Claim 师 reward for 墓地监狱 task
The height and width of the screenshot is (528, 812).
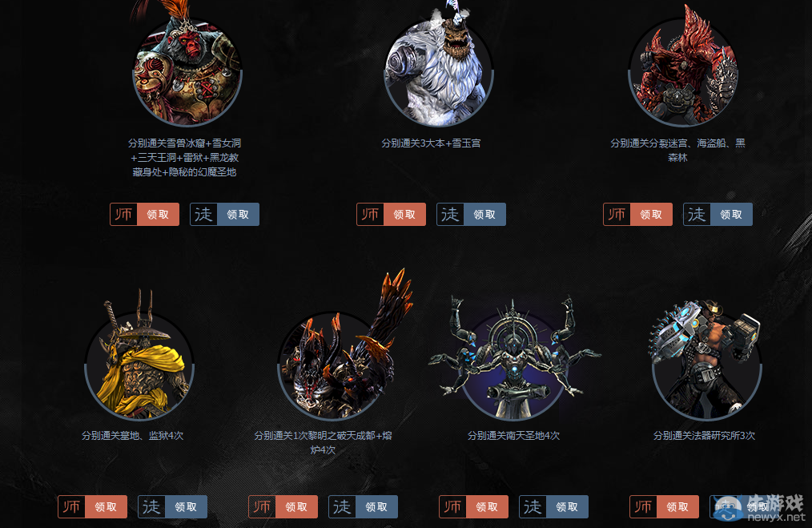92,506
